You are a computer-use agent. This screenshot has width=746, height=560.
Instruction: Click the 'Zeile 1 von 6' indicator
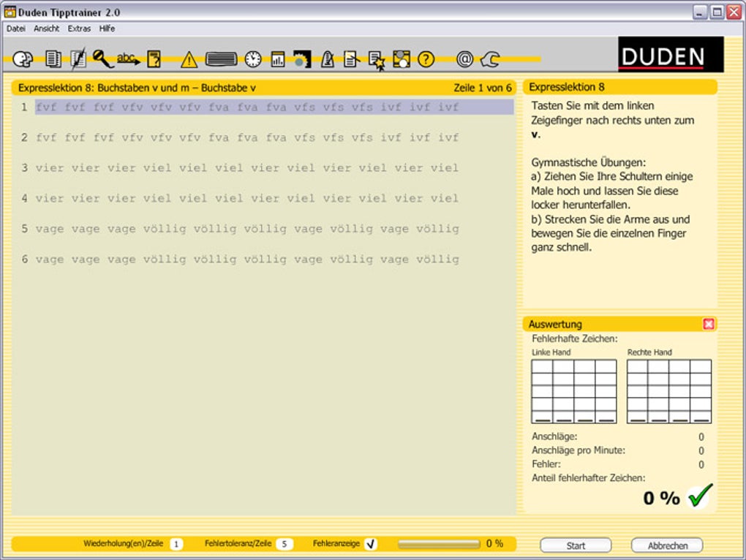tap(483, 88)
